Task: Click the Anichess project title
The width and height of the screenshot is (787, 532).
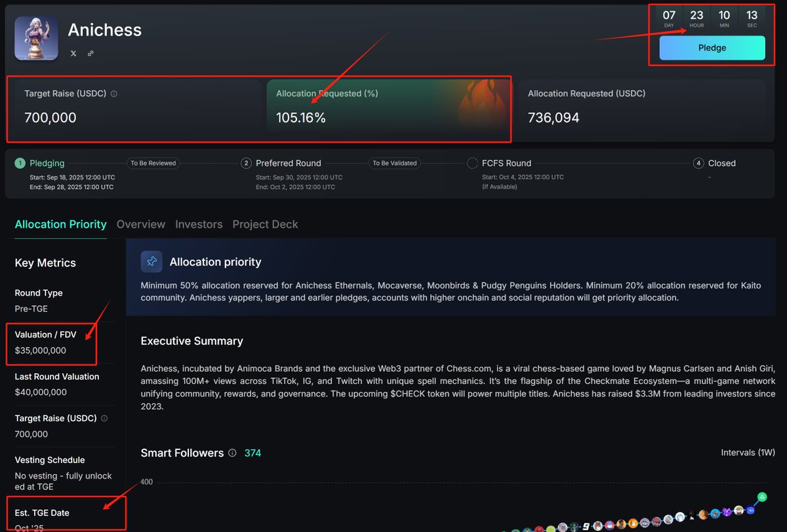Action: [x=105, y=30]
